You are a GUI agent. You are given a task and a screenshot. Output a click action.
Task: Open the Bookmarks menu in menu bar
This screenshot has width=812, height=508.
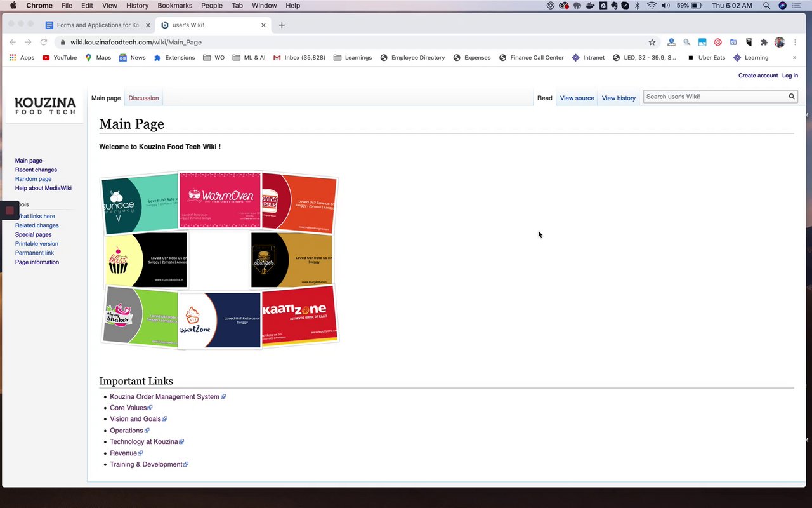pyautogui.click(x=174, y=5)
